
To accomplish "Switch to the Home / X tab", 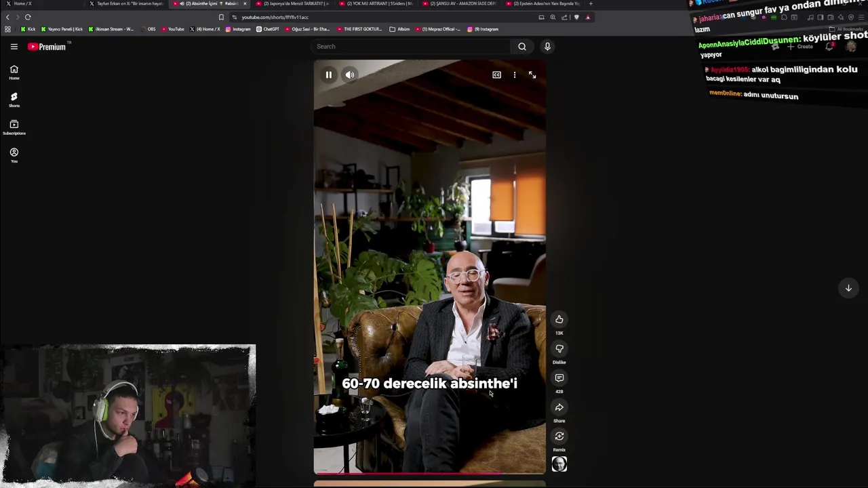I will pos(41,3).
